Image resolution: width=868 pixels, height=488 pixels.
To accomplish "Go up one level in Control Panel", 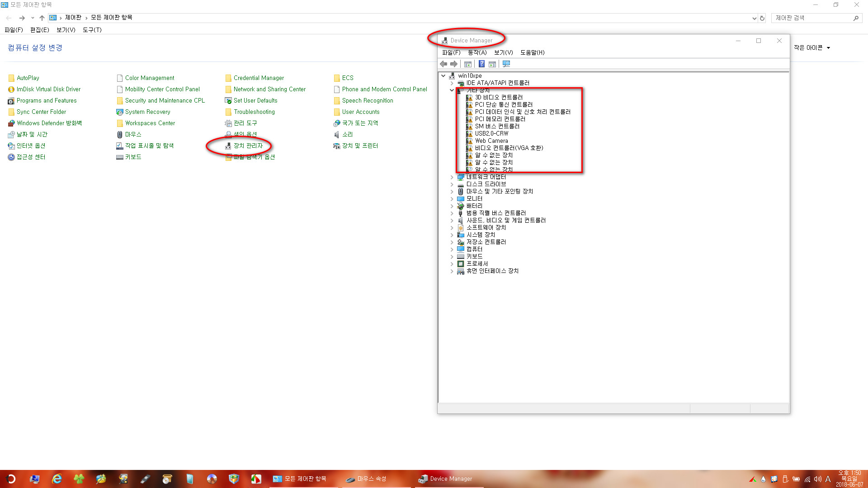I will (42, 18).
